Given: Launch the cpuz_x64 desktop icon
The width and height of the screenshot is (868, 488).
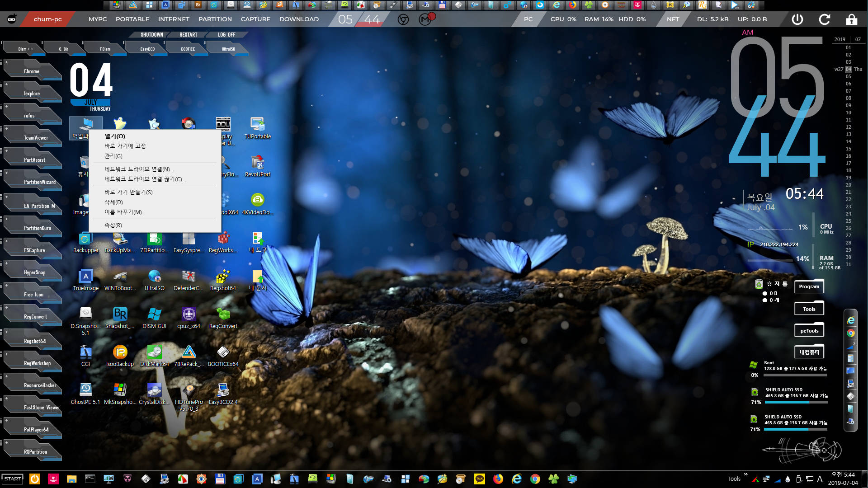Looking at the screenshot, I should pos(189,318).
